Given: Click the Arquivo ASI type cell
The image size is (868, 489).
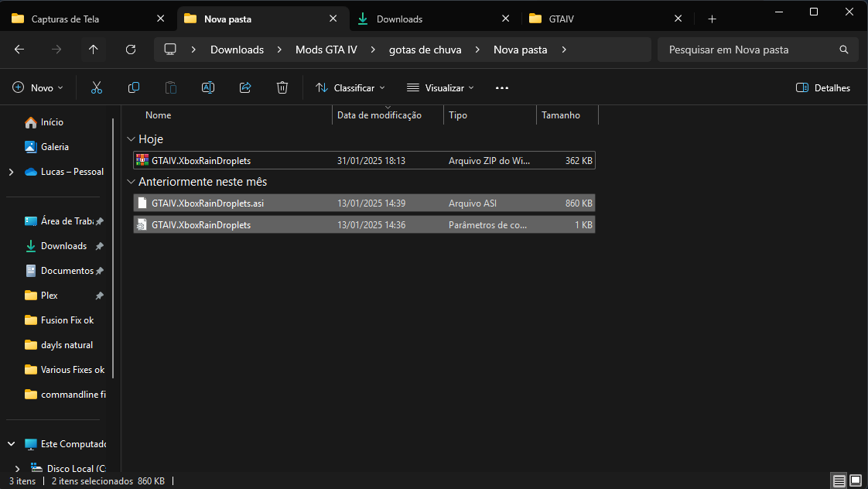Looking at the screenshot, I should [472, 203].
